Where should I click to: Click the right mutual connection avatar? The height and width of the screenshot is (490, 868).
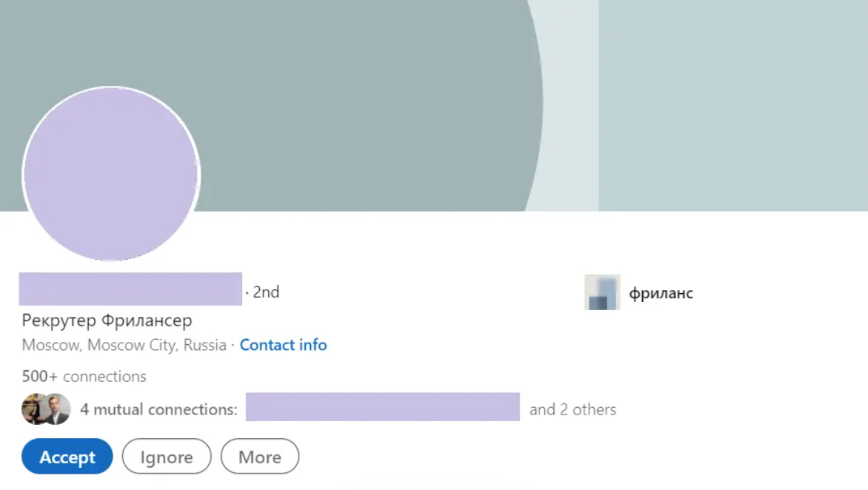click(x=58, y=409)
